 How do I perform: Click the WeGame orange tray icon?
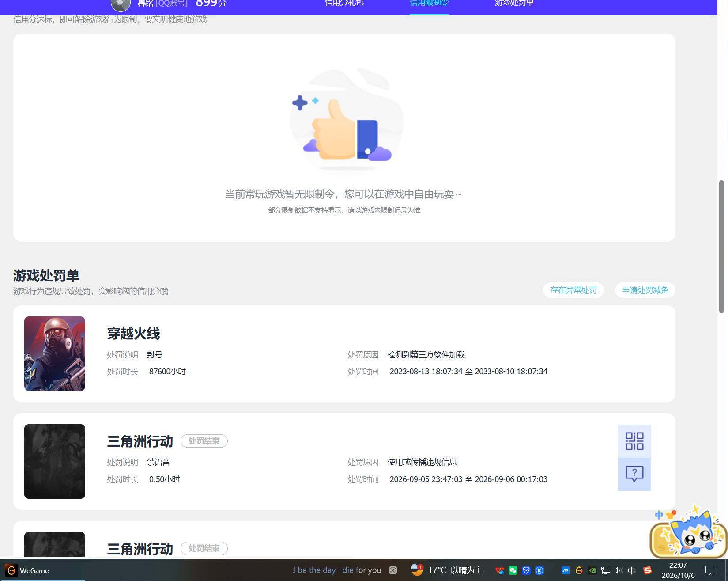pos(579,570)
